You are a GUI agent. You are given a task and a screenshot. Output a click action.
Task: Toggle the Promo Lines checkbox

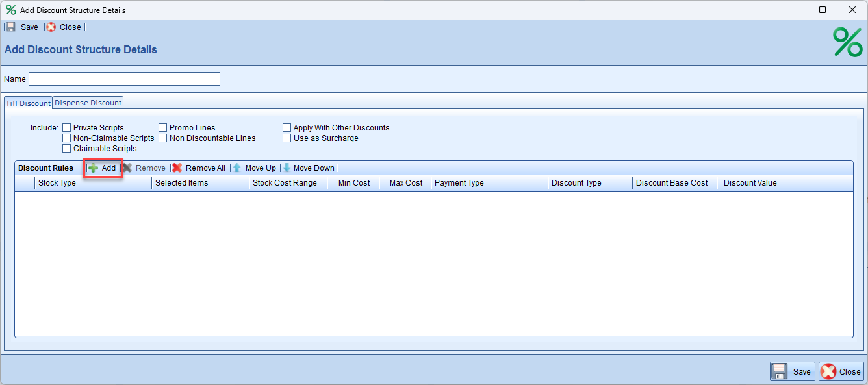[x=163, y=128]
